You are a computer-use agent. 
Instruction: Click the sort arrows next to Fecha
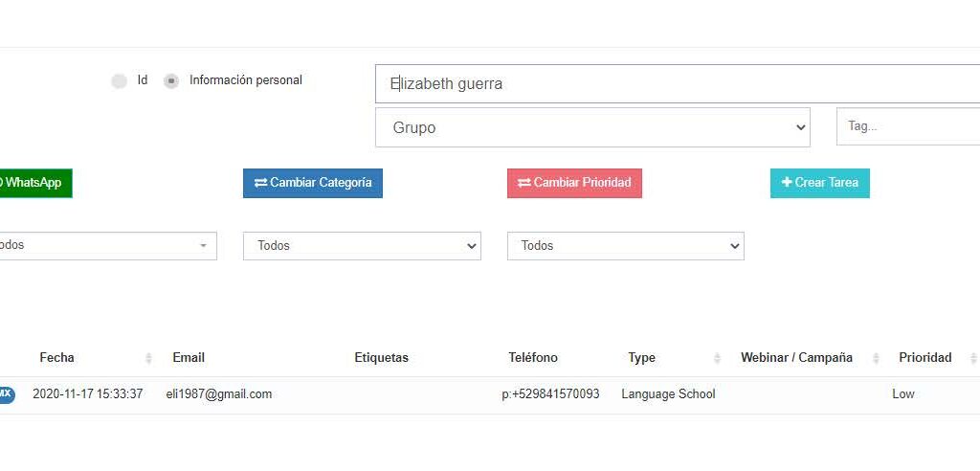point(148,358)
